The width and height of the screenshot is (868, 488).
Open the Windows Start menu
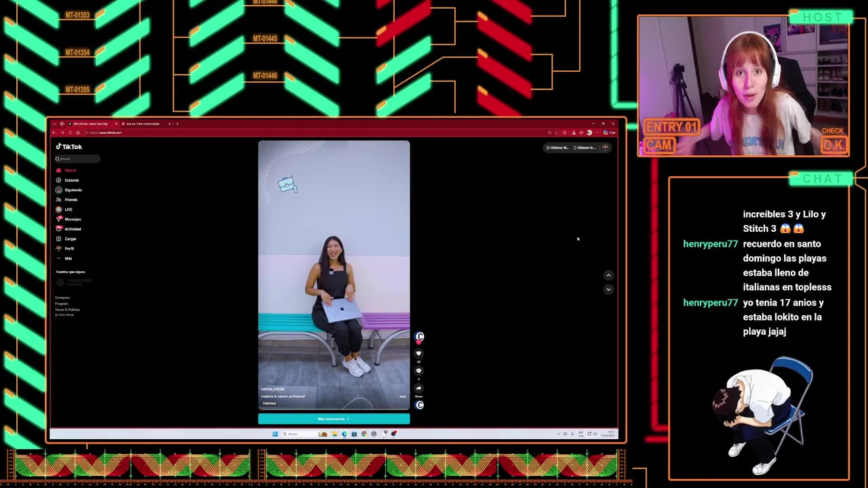click(x=275, y=434)
